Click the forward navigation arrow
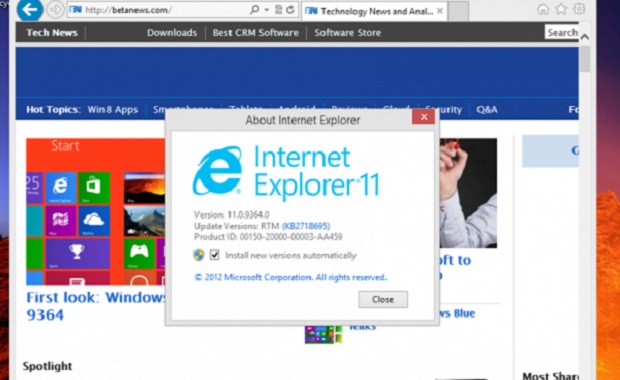Viewport: 620px width, 380px height. [x=55, y=9]
